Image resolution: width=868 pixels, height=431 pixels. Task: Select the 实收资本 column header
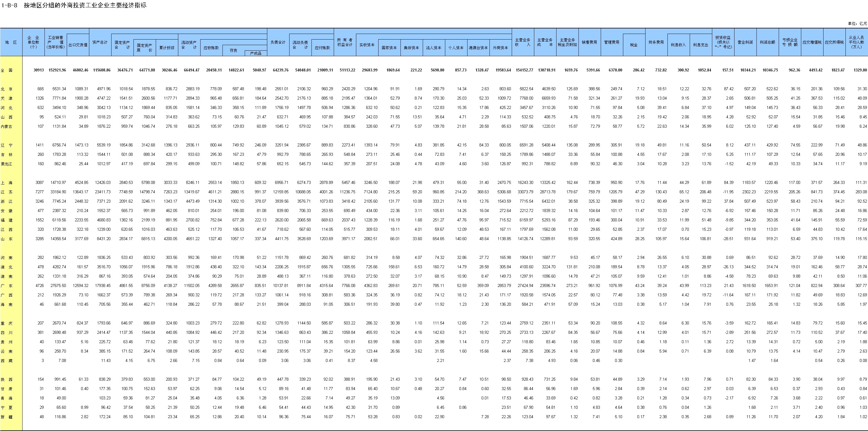pos(367,45)
